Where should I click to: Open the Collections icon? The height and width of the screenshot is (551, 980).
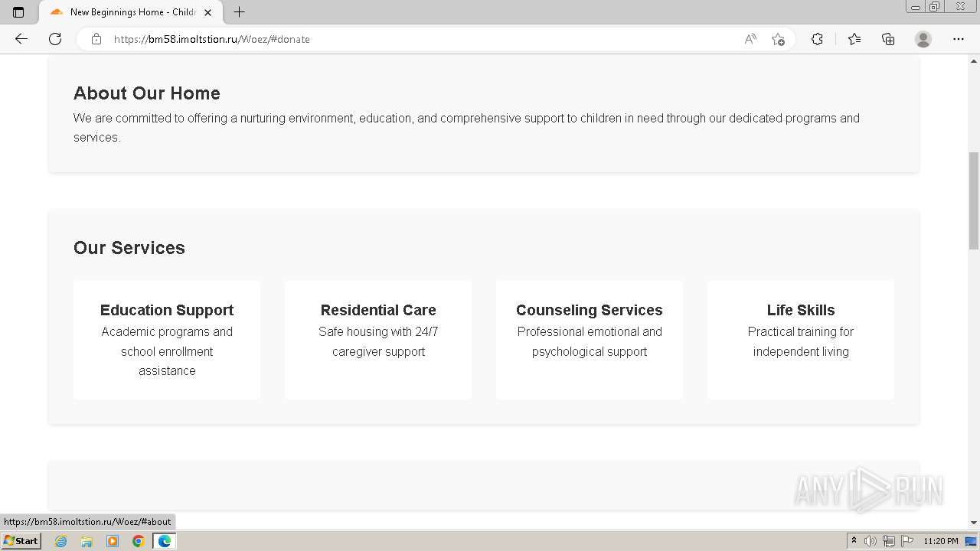point(888,39)
